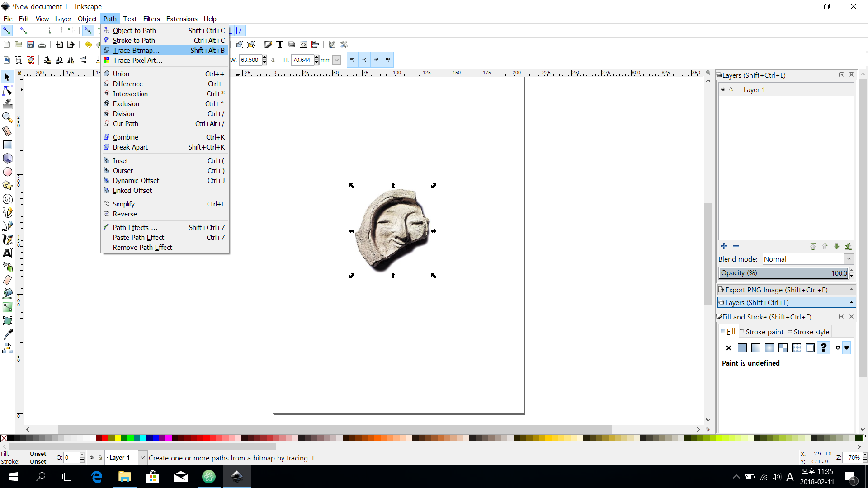Select the Measure tool
This screenshot has height=488, width=868.
(x=7, y=131)
